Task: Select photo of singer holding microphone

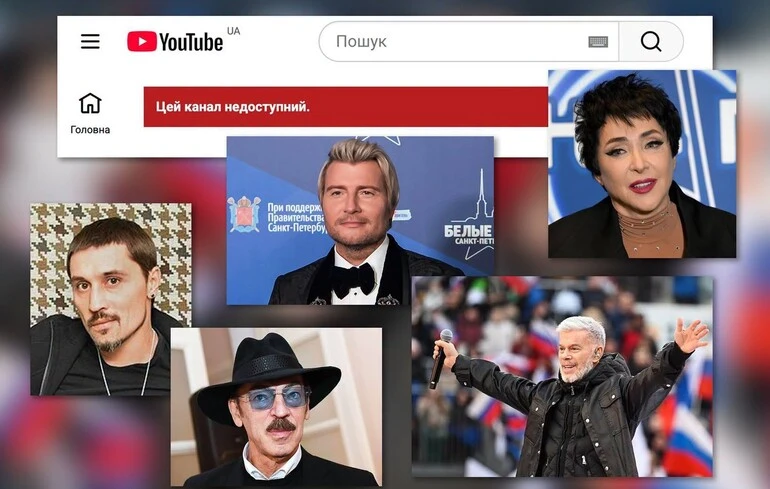Action: tap(562, 376)
